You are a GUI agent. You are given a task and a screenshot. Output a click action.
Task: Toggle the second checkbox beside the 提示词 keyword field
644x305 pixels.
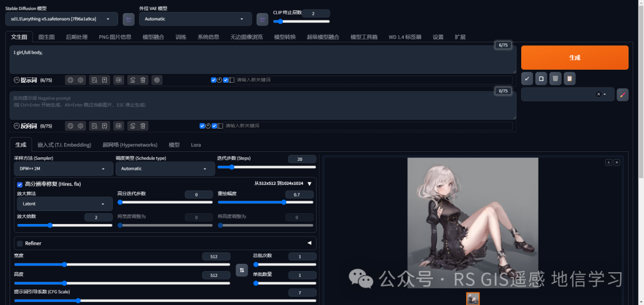(x=226, y=80)
